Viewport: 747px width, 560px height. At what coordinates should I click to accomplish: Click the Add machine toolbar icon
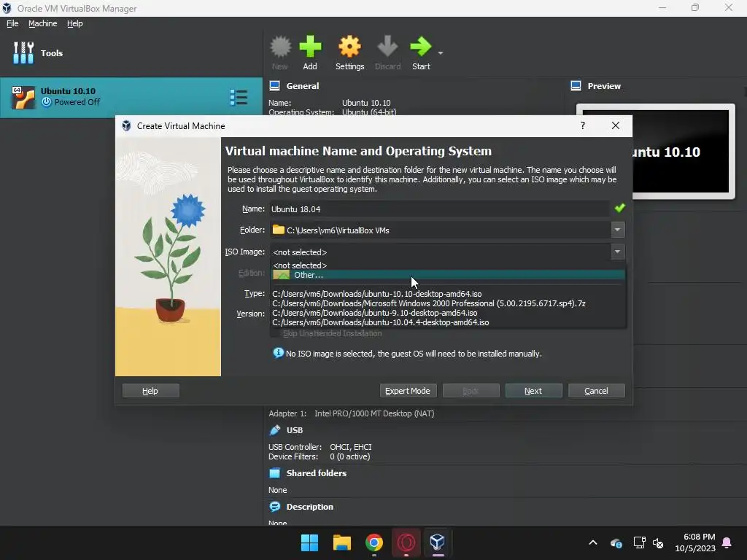click(x=310, y=47)
